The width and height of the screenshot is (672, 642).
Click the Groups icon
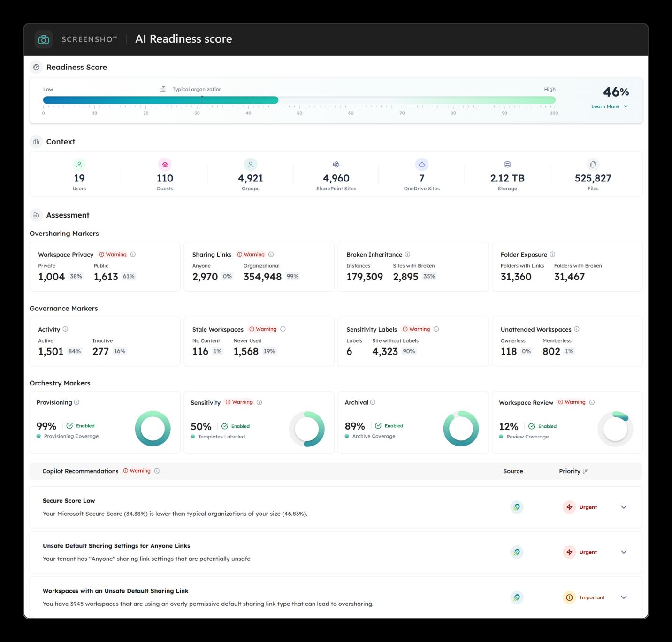pos(251,164)
